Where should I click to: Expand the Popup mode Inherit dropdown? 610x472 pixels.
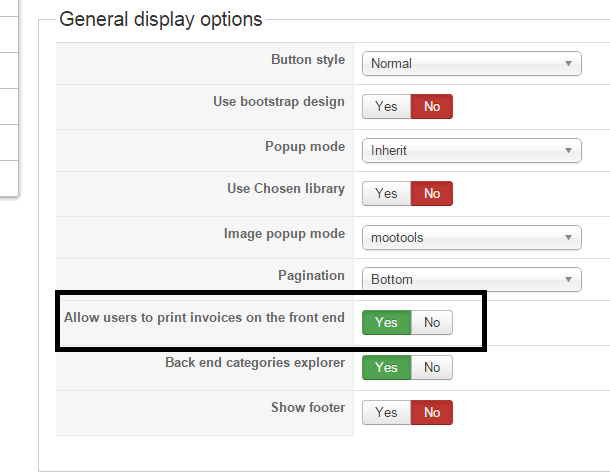click(472, 151)
